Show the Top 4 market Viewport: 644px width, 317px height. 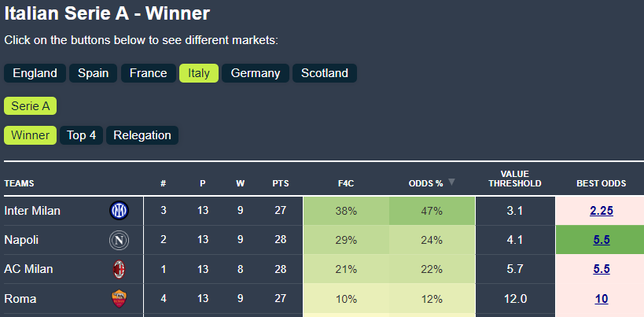[82, 135]
